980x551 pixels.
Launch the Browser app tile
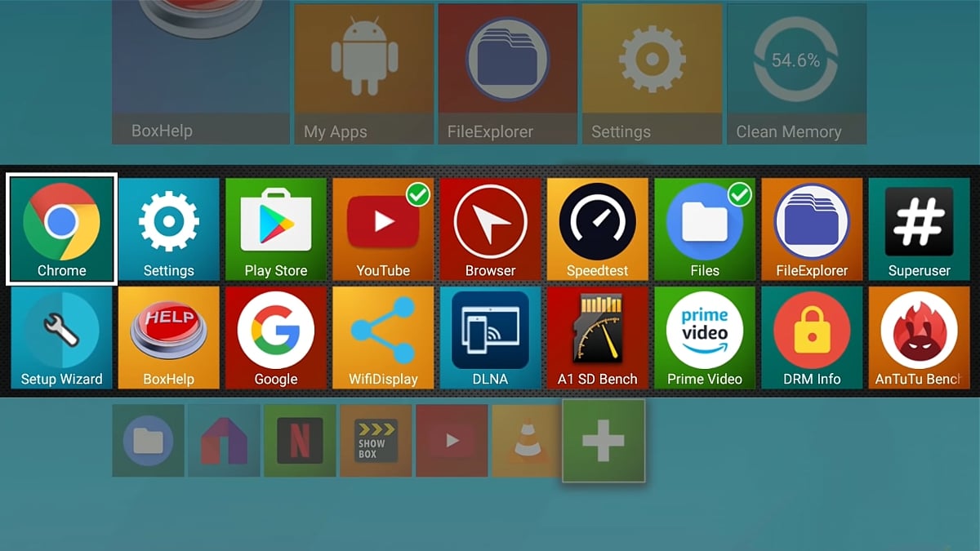coord(490,229)
